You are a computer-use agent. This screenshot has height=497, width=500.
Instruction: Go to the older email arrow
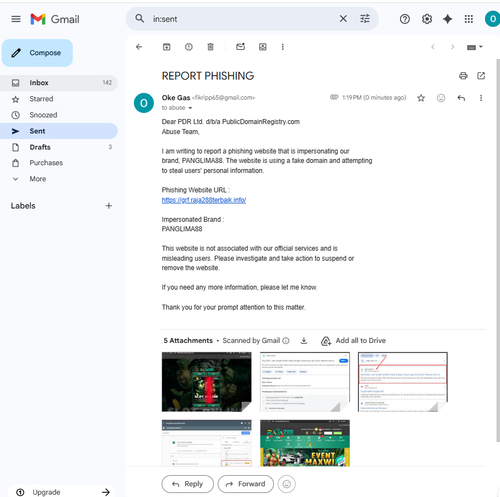click(x=452, y=47)
